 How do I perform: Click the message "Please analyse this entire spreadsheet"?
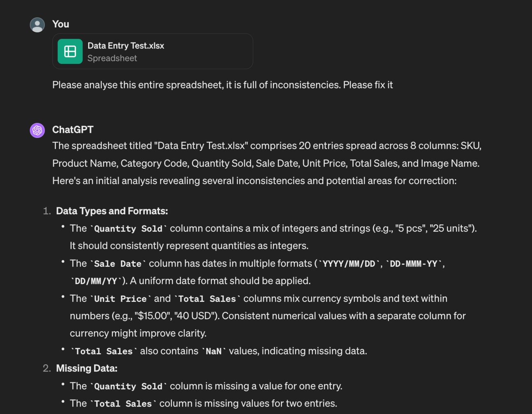138,85
